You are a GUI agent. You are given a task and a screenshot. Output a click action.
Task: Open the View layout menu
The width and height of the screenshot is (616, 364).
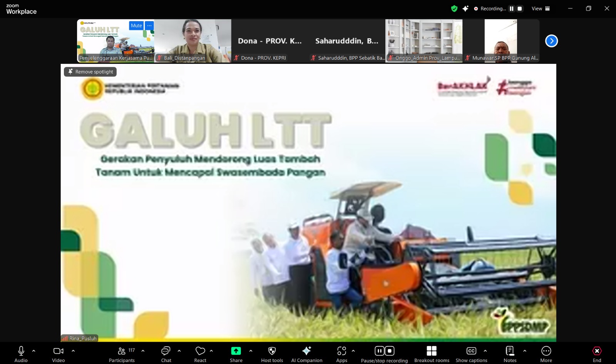click(x=541, y=8)
